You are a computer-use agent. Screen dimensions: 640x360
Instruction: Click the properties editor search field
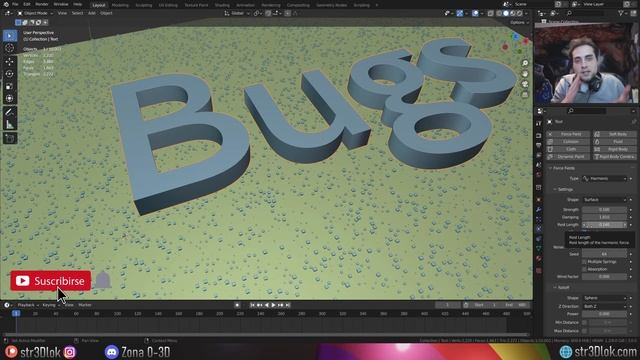(x=587, y=111)
